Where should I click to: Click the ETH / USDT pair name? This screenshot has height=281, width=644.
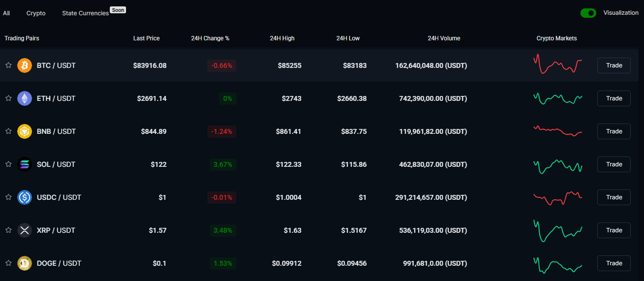coord(56,98)
